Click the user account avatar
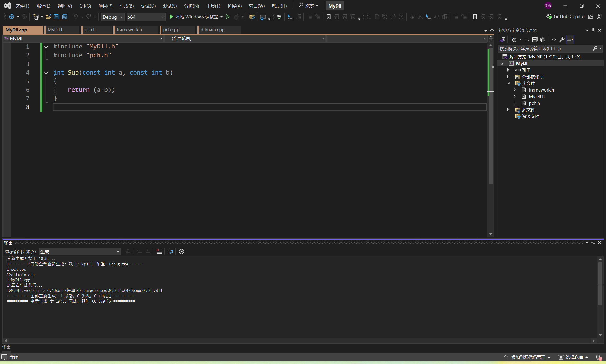The height and width of the screenshot is (364, 606). tap(548, 5)
